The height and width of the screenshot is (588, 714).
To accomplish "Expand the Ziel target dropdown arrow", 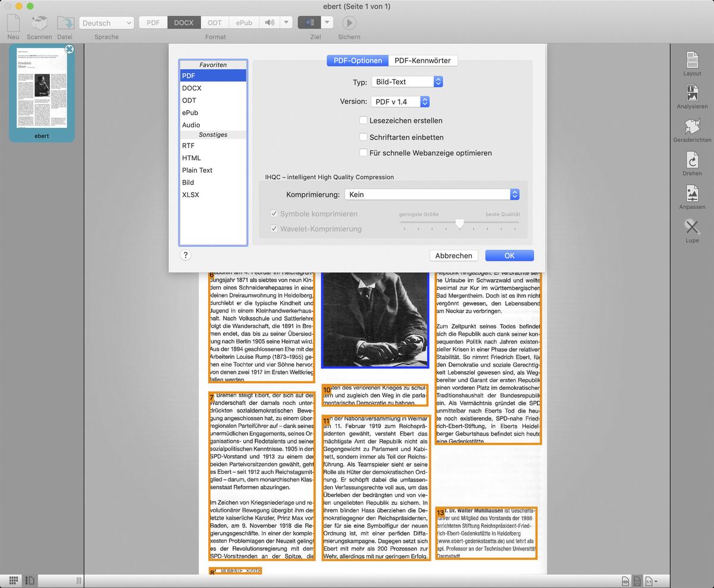I will click(327, 23).
